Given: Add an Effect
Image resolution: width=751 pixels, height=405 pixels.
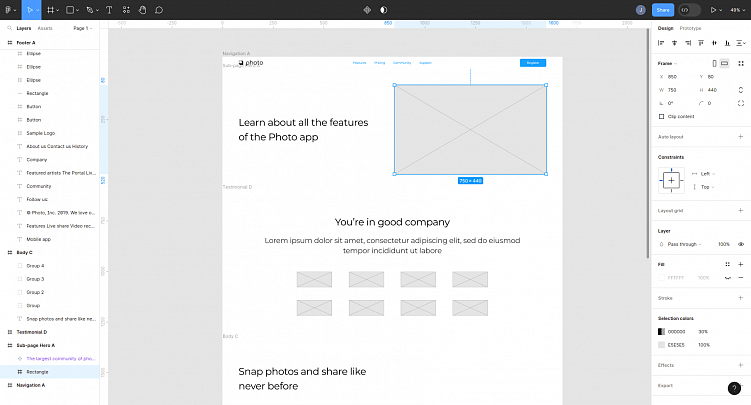Looking at the screenshot, I should point(740,365).
